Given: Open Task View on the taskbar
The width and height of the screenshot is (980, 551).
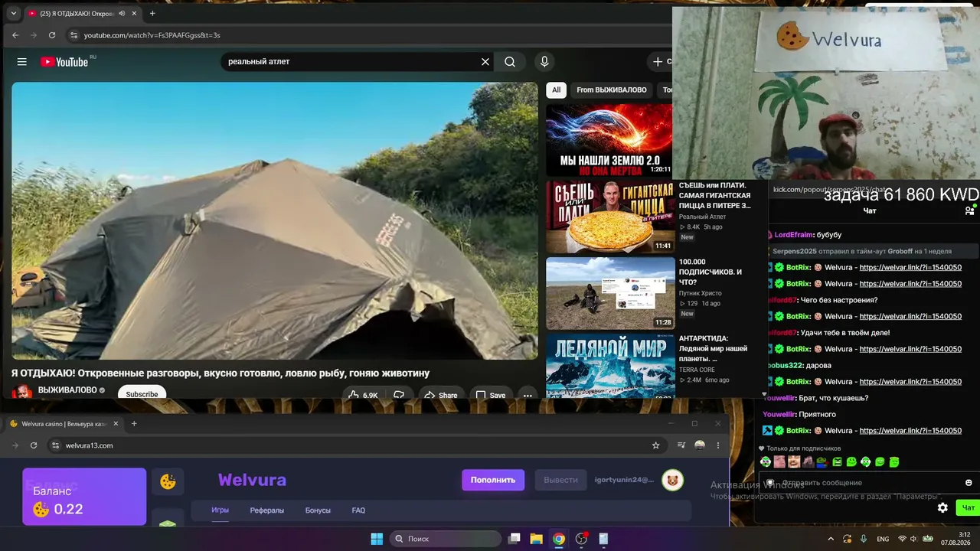Looking at the screenshot, I should pyautogui.click(x=514, y=539).
